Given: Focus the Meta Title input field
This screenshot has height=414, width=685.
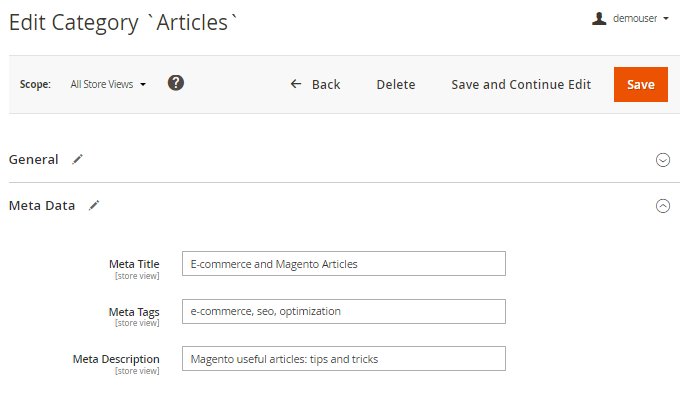Looking at the screenshot, I should click(x=344, y=264).
